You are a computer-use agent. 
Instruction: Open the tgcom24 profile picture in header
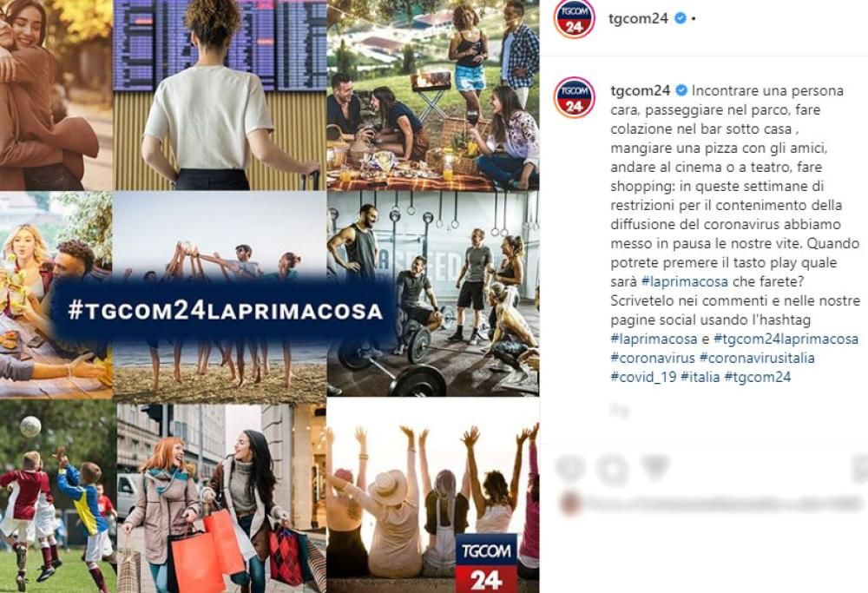pyautogui.click(x=574, y=18)
